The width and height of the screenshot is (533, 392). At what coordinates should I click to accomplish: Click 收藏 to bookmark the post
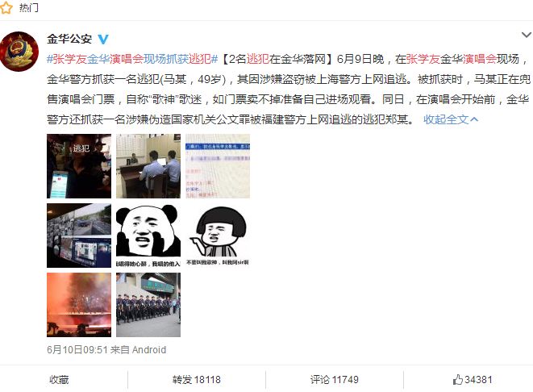(59, 379)
